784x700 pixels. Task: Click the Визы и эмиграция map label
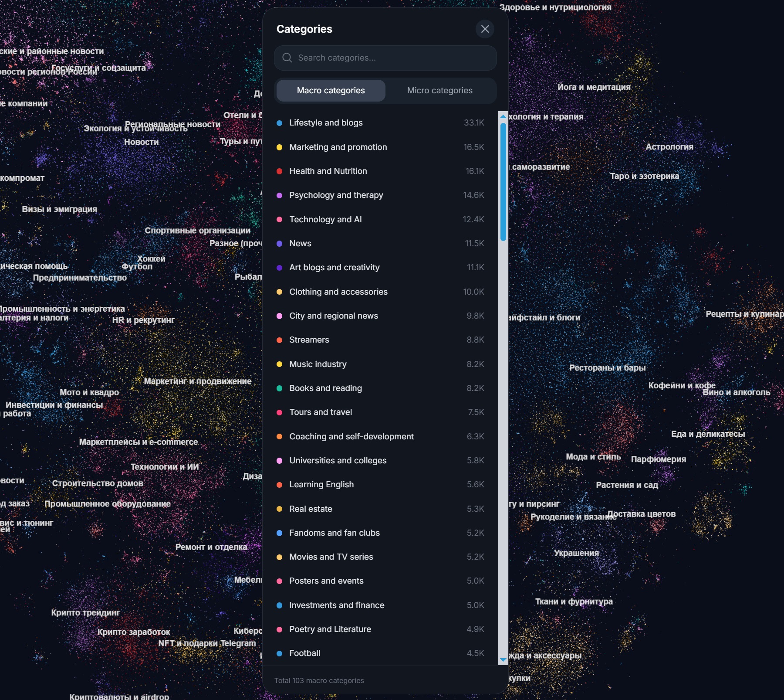(60, 209)
